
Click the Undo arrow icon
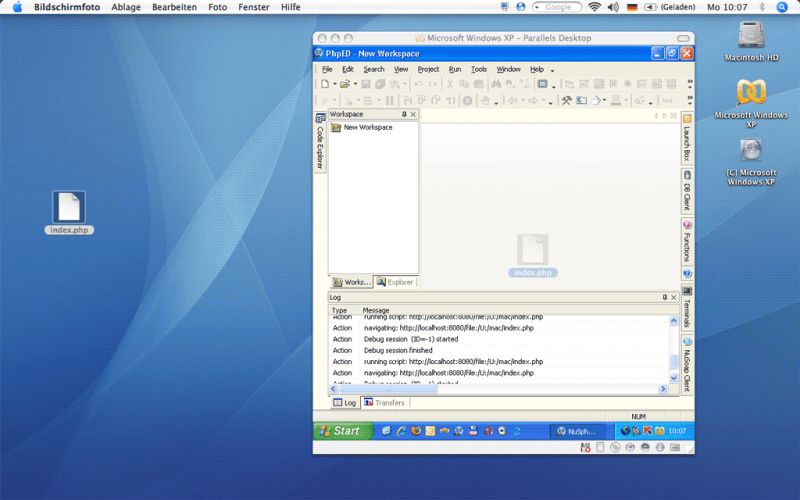click(418, 84)
